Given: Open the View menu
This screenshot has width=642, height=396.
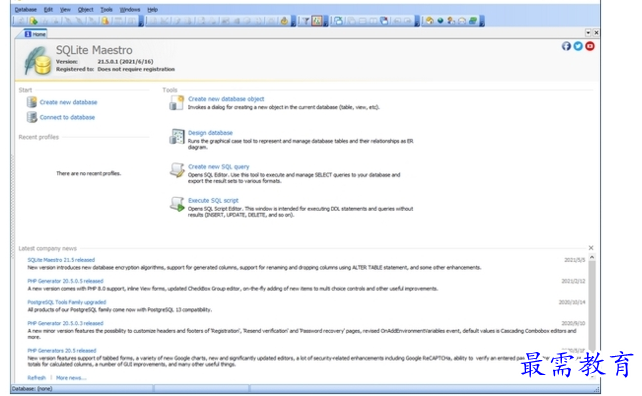Looking at the screenshot, I should tap(65, 9).
